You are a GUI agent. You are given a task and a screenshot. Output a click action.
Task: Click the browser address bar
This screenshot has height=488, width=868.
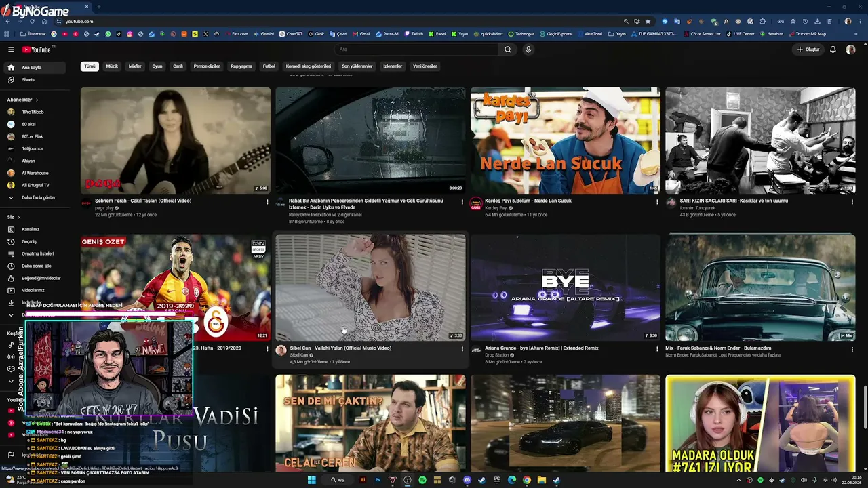tap(339, 21)
